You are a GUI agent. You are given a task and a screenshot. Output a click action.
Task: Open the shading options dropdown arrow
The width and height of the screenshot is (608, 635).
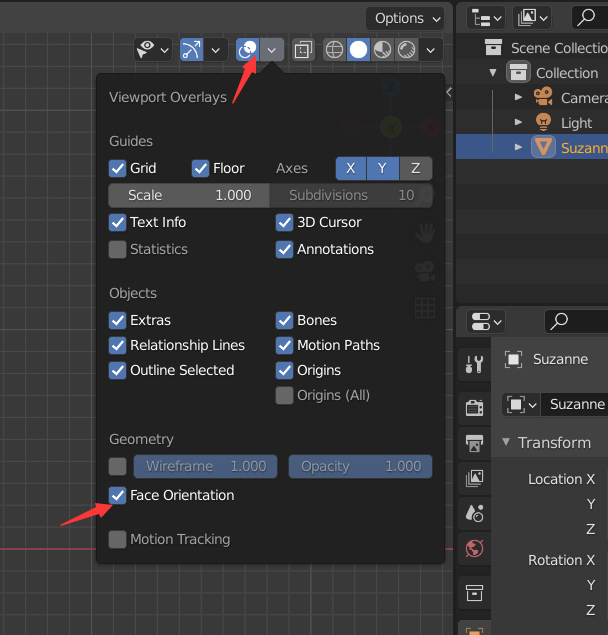[431, 50]
